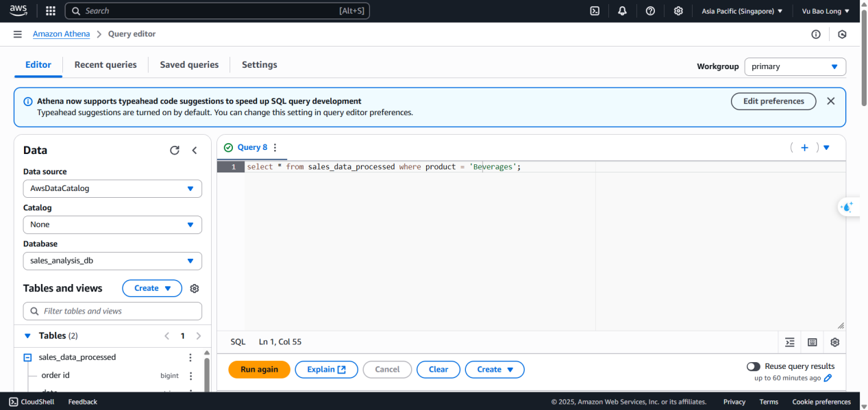Image resolution: width=868 pixels, height=410 pixels.
Task: Open the Query 8 tab options menu
Action: tap(275, 148)
